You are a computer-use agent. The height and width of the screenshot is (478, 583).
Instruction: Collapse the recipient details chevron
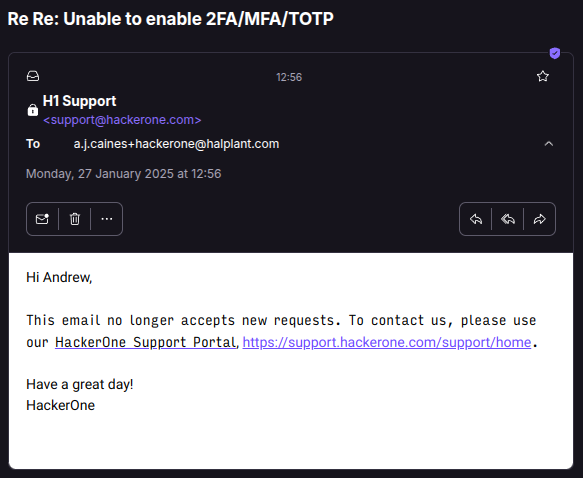(549, 144)
